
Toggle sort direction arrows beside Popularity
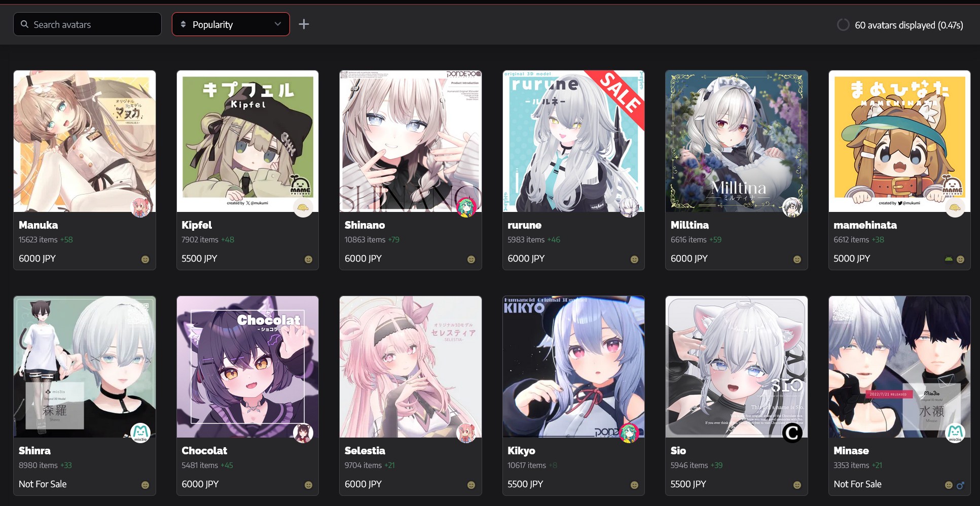pos(184,24)
